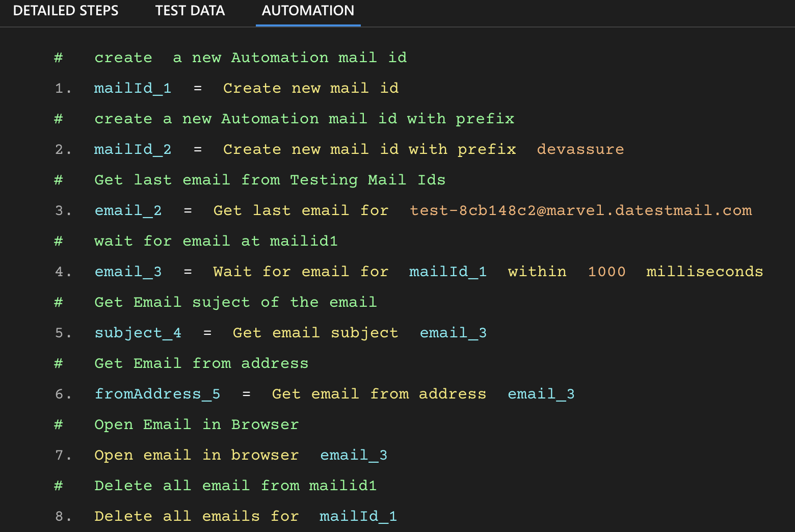Click the fromAddress_5 variable
Image resolution: width=795 pixels, height=532 pixels.
(157, 394)
